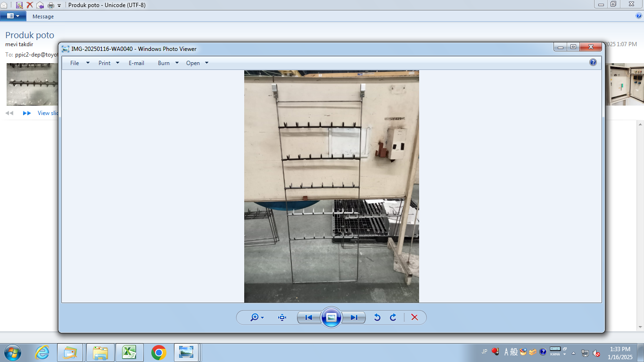Open the blue application menu button in mail window

pyautogui.click(x=13, y=16)
